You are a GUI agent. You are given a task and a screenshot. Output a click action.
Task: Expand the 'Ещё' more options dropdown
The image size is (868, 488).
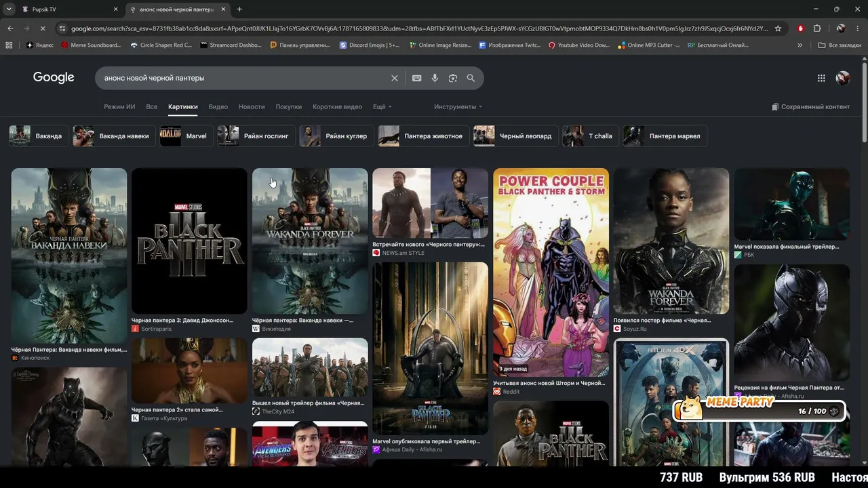click(382, 107)
